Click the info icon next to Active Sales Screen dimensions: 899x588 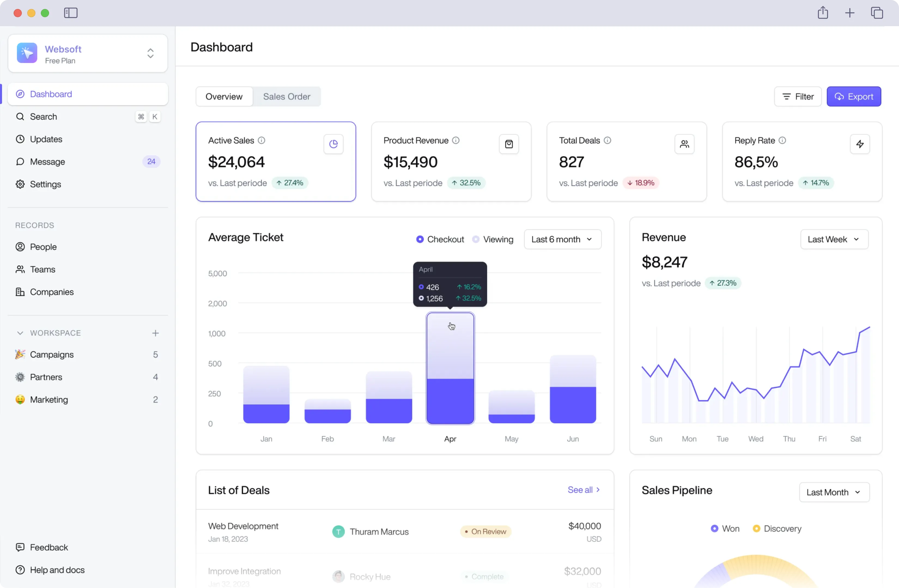261,141
